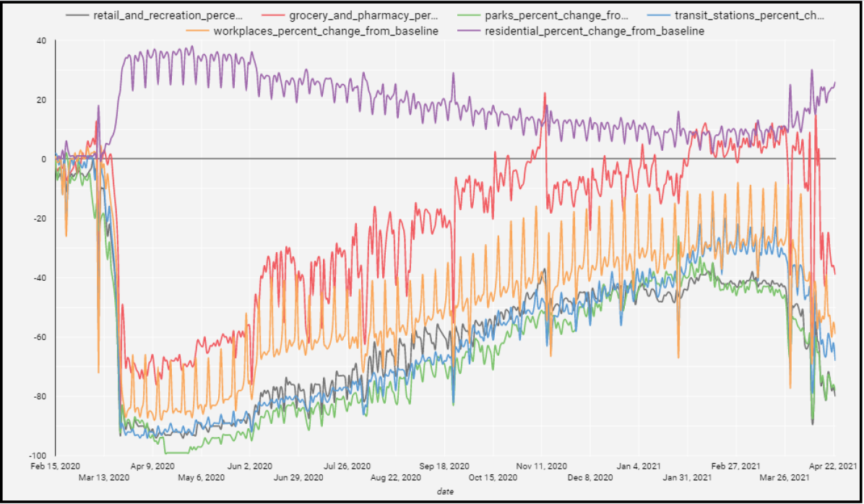Screen dimensions: 864x504
Task: Select the 'Jun 29, 2020' date label
Action: 298,477
